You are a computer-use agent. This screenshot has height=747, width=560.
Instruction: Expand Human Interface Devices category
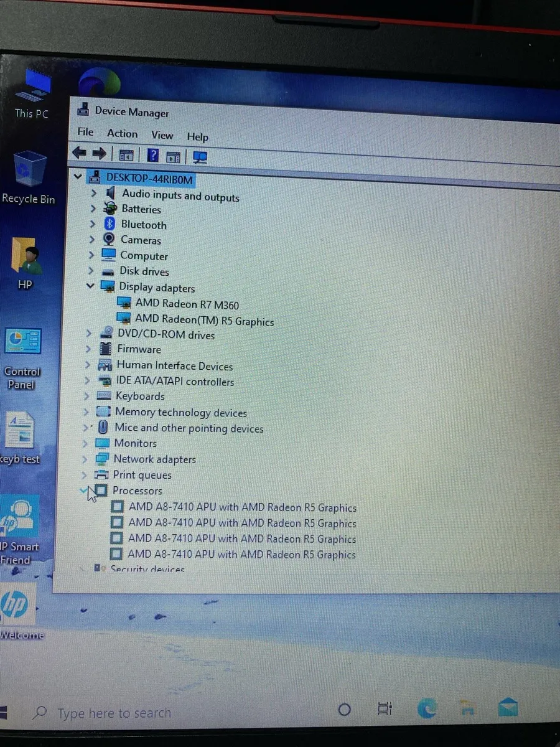click(x=88, y=364)
